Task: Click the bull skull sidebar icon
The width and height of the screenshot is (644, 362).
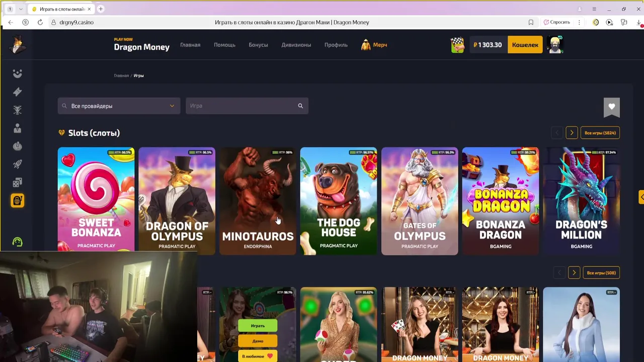Action: pyautogui.click(x=17, y=110)
